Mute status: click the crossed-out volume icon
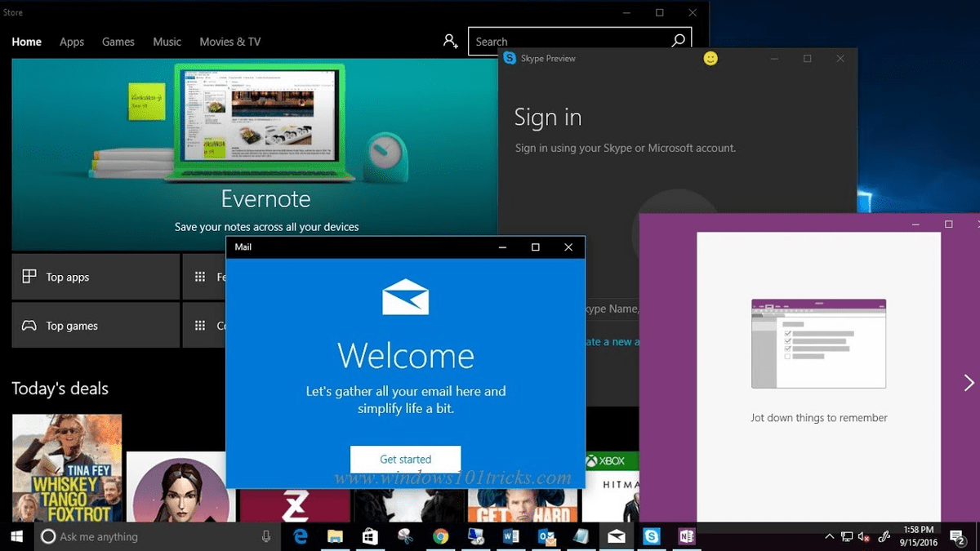This screenshot has height=551, width=980. (864, 536)
